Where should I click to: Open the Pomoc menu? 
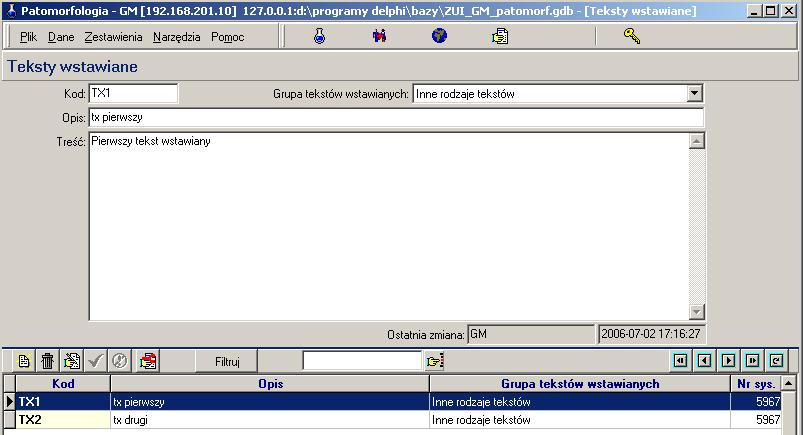(x=227, y=37)
